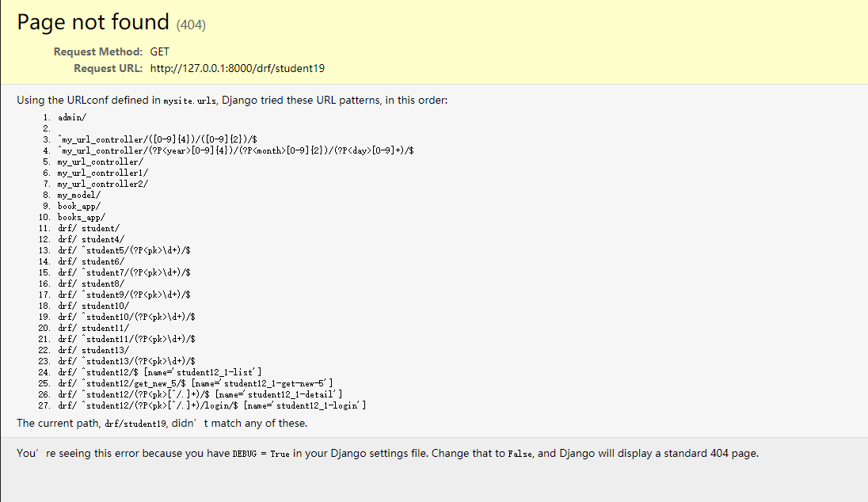This screenshot has height=502, width=868.
Task: Click the book_app/ pattern
Action: tap(79, 206)
